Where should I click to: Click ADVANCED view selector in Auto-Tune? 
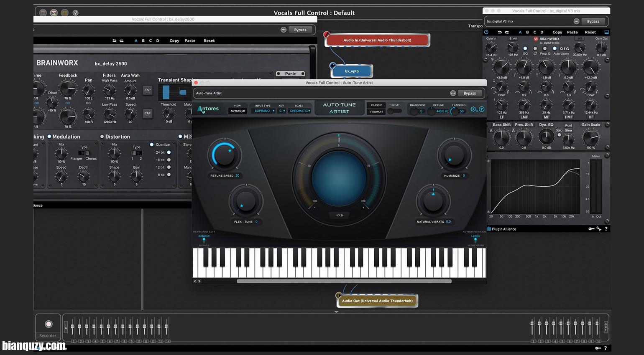(238, 111)
